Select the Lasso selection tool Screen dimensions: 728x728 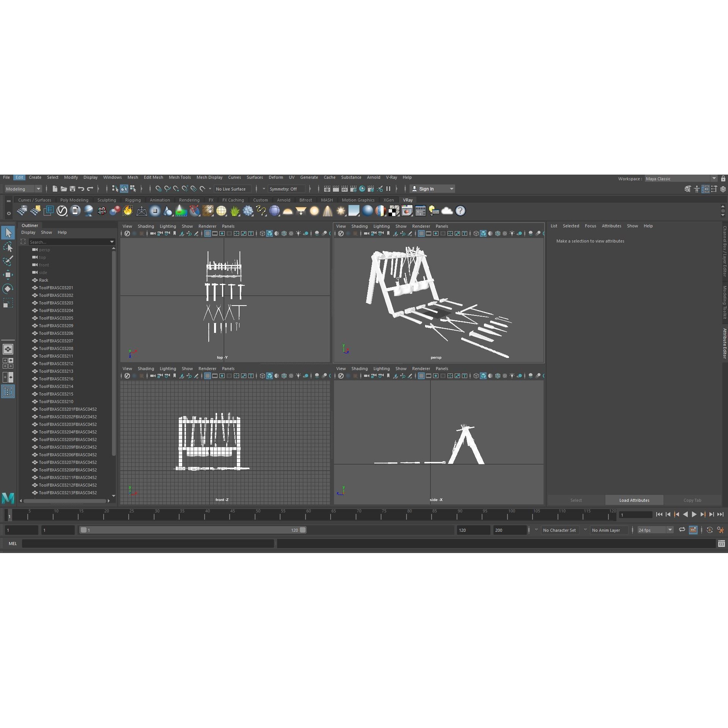[x=8, y=247]
